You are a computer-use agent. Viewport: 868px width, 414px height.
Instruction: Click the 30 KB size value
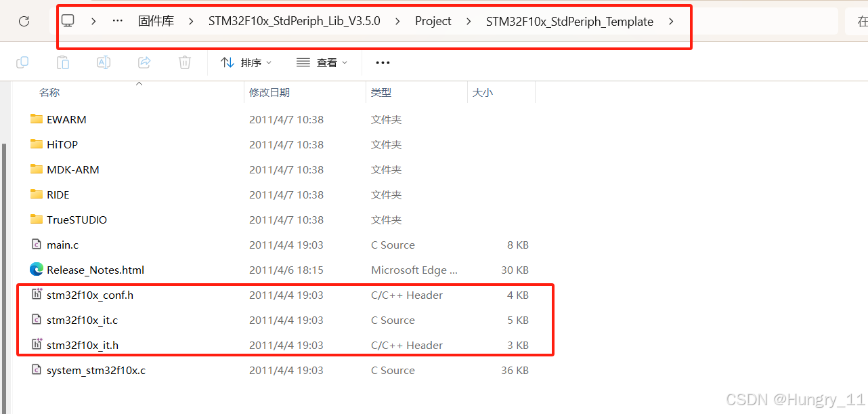pyautogui.click(x=515, y=270)
